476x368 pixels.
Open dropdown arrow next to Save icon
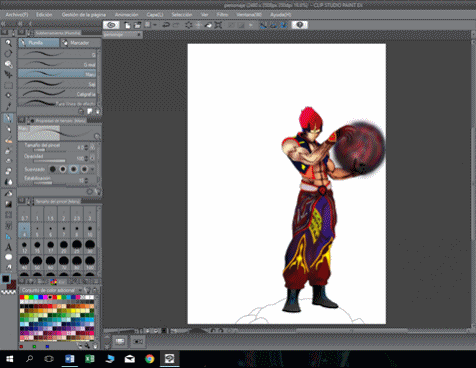(x=155, y=25)
